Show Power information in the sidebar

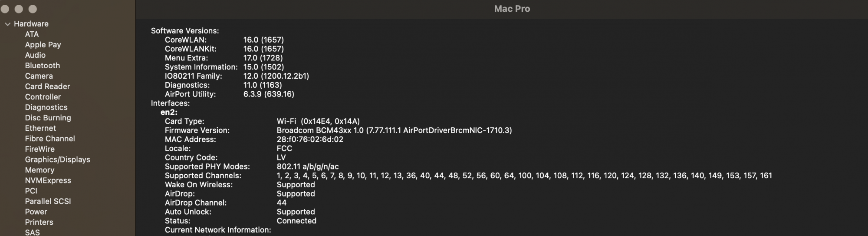click(x=36, y=212)
